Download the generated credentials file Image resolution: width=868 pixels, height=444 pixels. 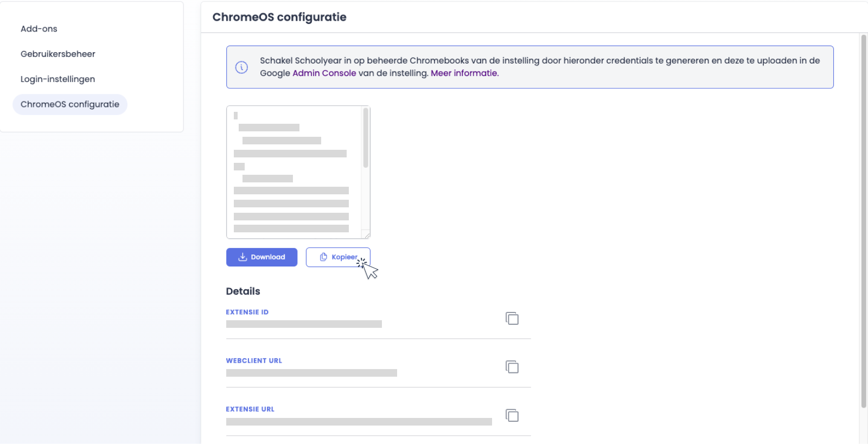(x=261, y=257)
